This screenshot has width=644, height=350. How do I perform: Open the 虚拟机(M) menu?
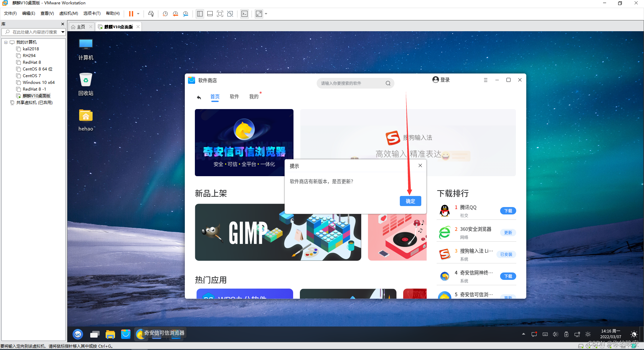click(x=68, y=13)
